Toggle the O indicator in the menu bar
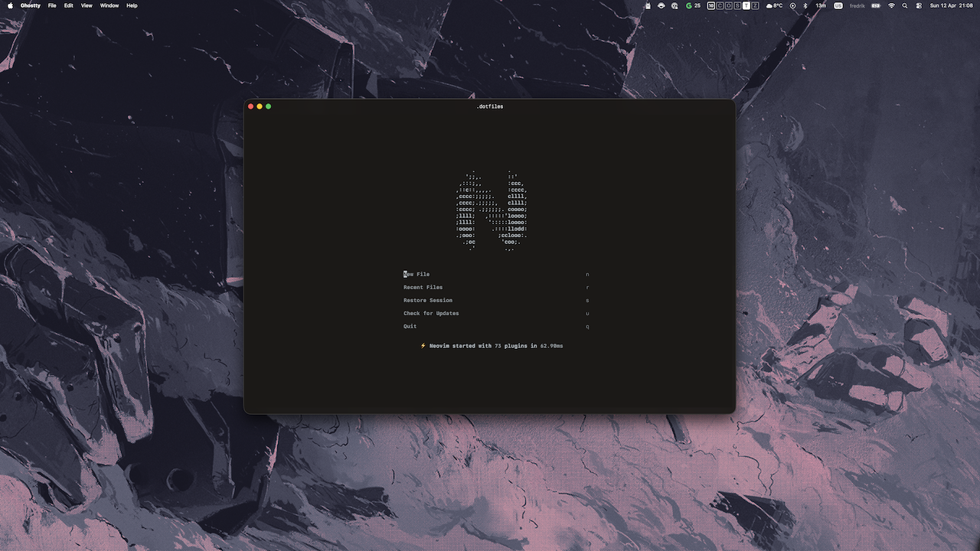 click(729, 5)
